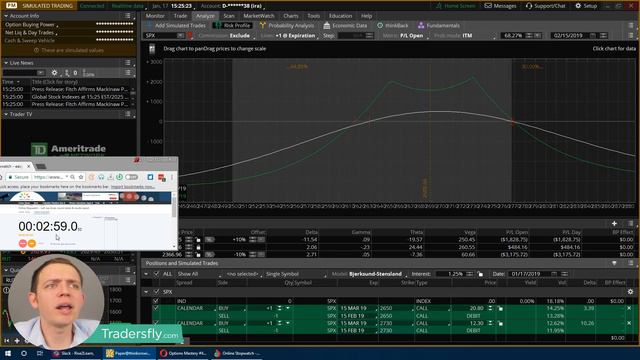Remove the 2650 CALENDAR trade
The image size is (640, 360).
click(x=629, y=308)
